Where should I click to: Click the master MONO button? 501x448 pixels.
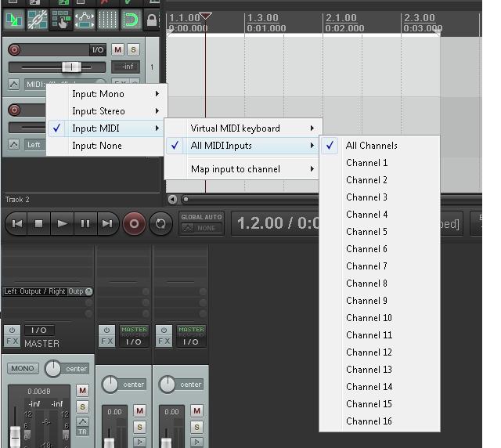(x=23, y=368)
